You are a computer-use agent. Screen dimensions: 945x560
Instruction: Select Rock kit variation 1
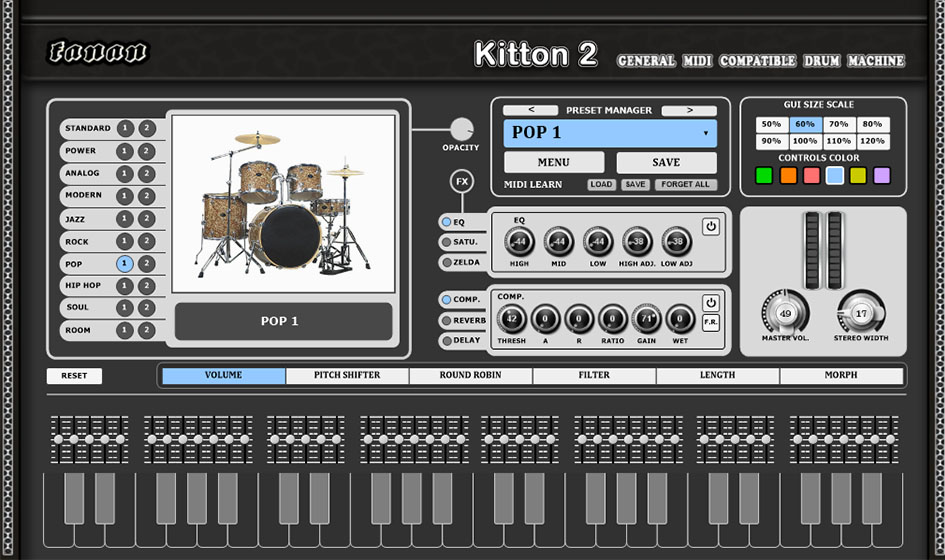pos(124,241)
